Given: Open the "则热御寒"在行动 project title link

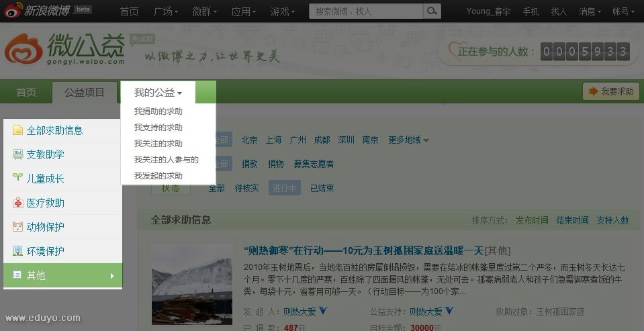Looking at the screenshot, I should pos(363,250).
